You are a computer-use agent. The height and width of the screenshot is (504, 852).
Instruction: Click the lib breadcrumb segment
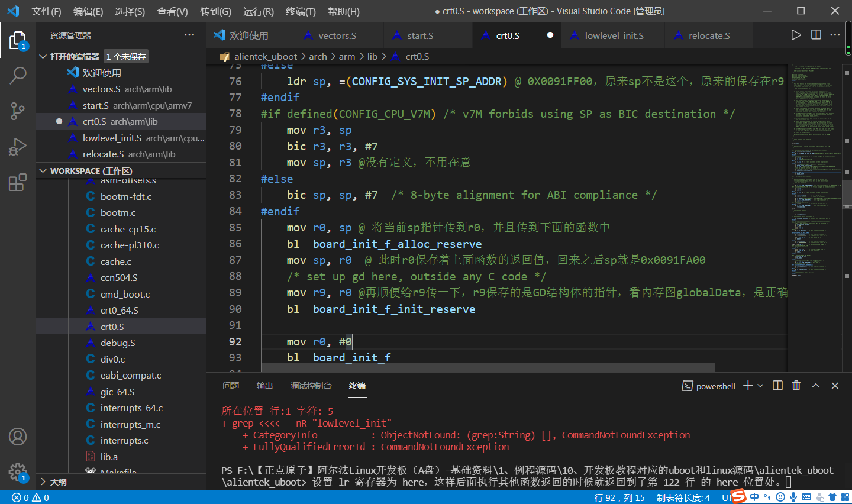click(372, 56)
